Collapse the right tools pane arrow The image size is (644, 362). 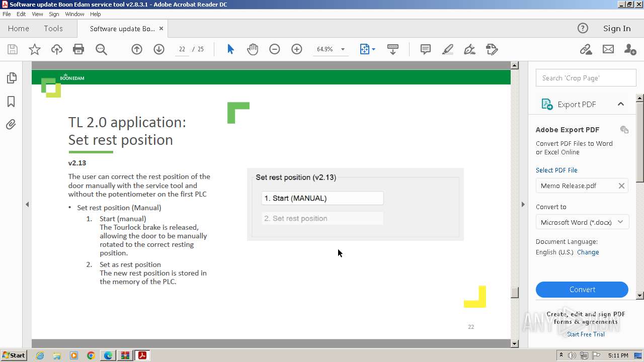coord(523,205)
